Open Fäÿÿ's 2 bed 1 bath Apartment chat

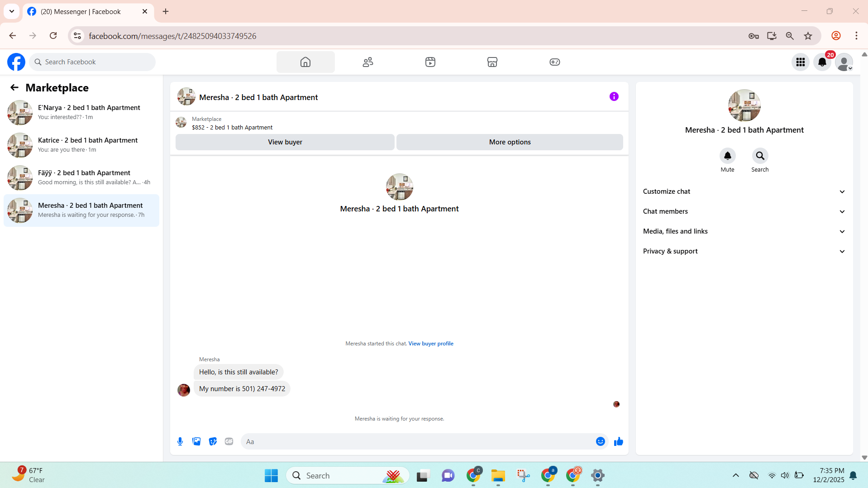tap(81, 177)
